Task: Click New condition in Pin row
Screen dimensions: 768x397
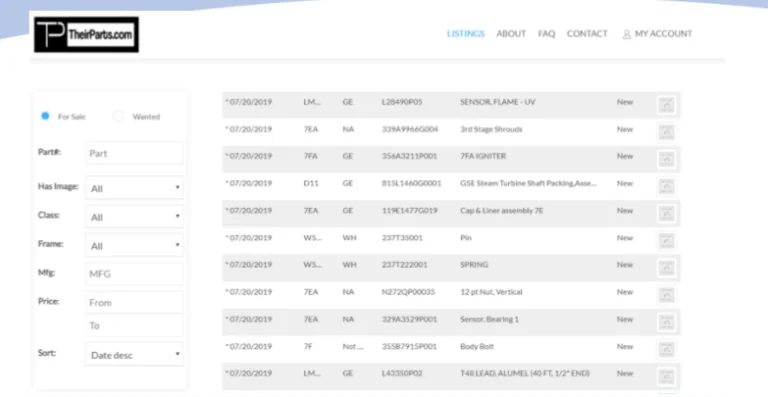Action: (x=625, y=237)
